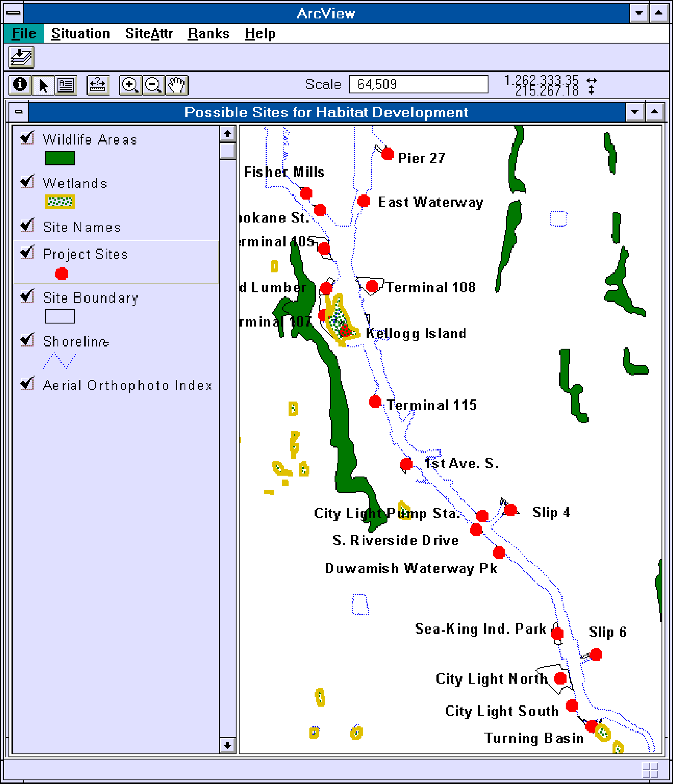
Task: Select the Pointer arrow tool
Action: 43,85
